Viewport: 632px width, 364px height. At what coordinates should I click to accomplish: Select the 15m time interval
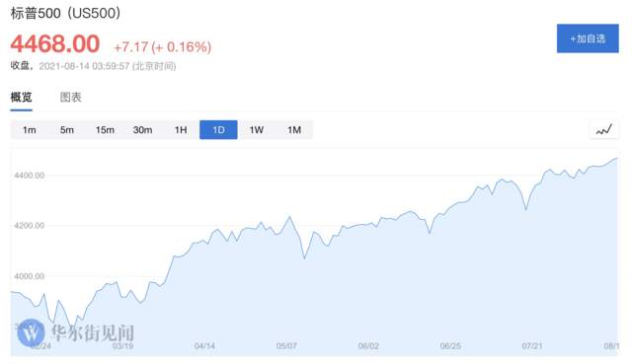pyautogui.click(x=105, y=130)
